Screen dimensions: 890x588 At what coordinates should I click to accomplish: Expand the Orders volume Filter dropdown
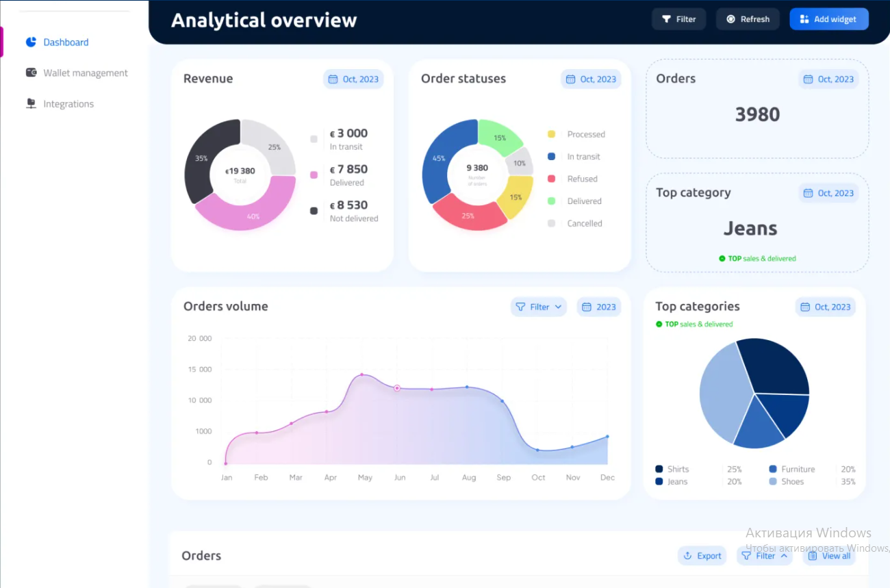click(x=539, y=307)
